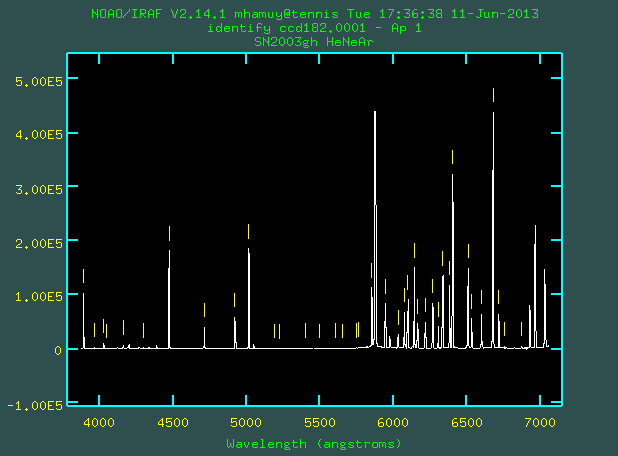Click the 4.00E5 y-axis label
The image size is (618, 456).
click(x=39, y=135)
